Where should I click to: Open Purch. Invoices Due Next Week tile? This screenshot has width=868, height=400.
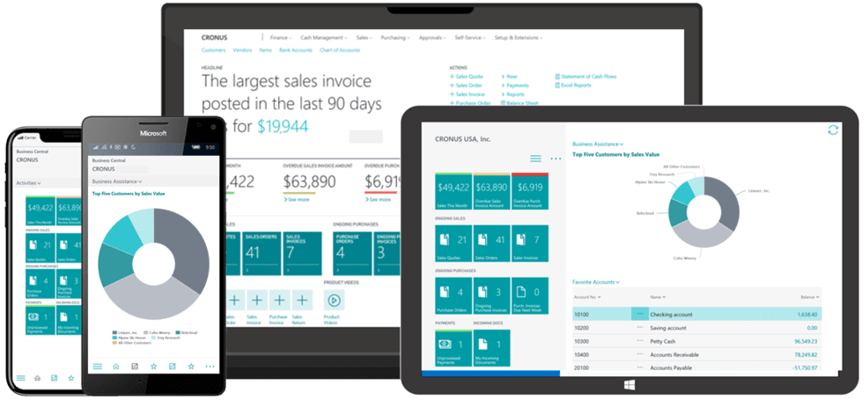click(x=530, y=296)
